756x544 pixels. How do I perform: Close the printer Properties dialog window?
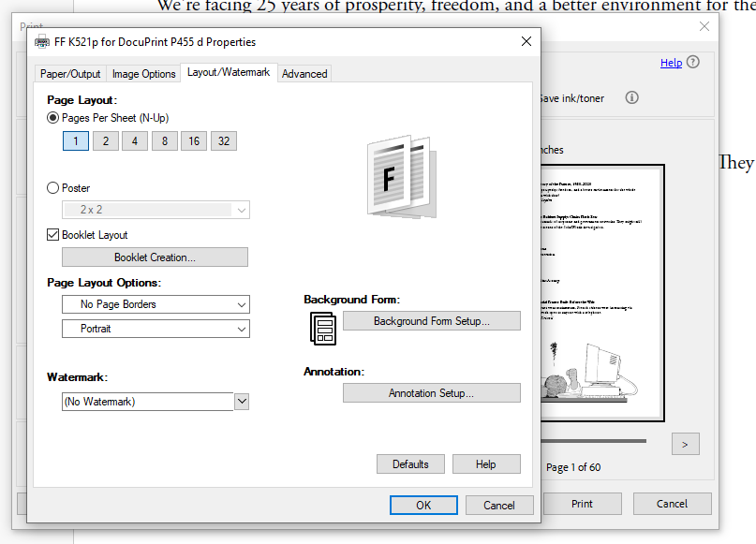[x=526, y=41]
